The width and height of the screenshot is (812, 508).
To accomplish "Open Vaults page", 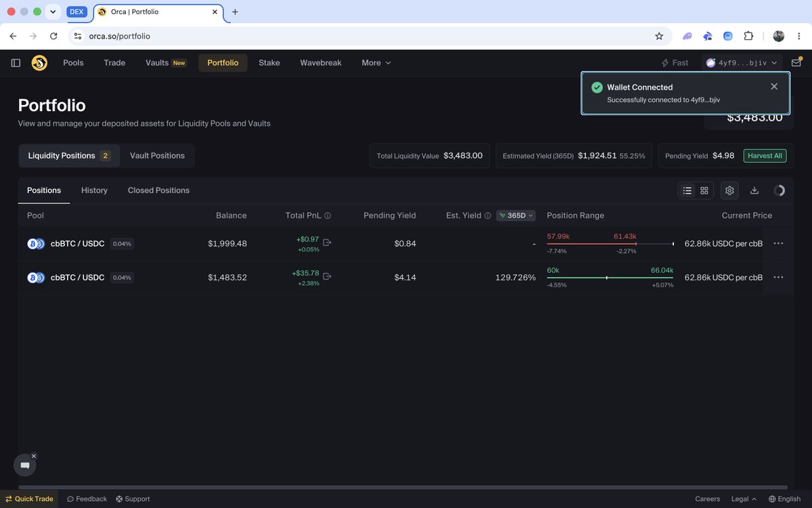I will [165, 63].
